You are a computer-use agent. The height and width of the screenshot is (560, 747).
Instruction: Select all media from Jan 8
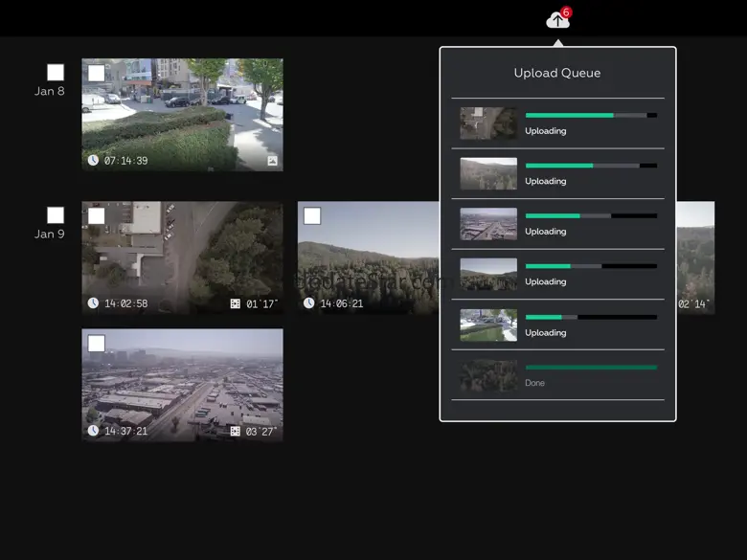56,72
